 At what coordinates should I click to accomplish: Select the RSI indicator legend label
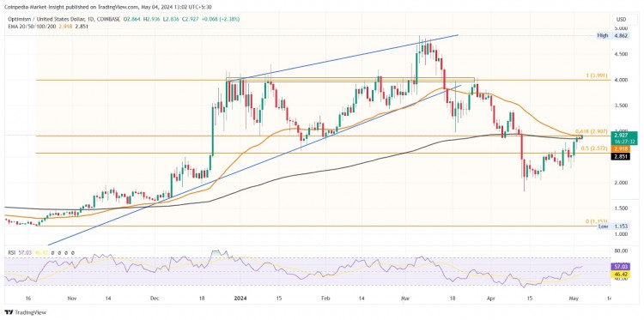(x=11, y=253)
